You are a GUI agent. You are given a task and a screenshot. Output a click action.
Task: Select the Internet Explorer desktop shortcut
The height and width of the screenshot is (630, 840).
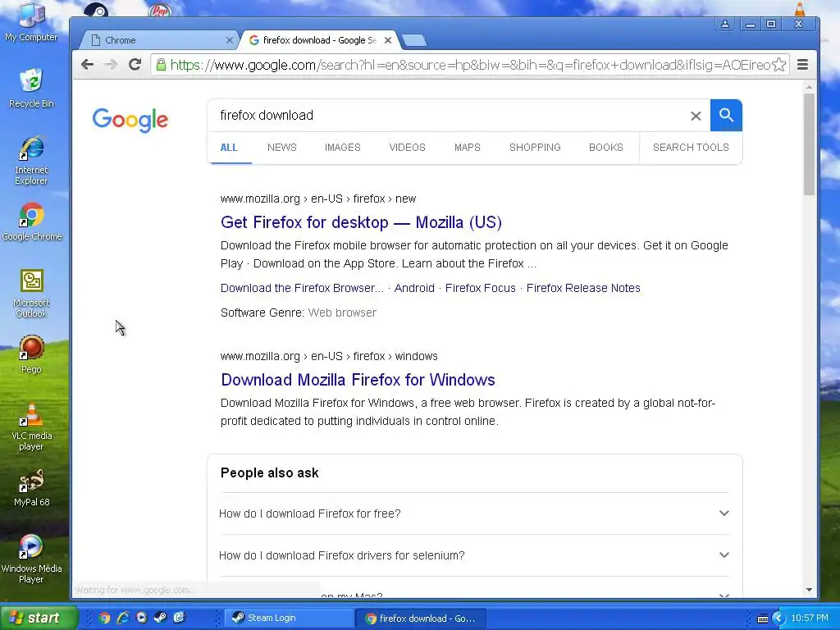click(31, 161)
